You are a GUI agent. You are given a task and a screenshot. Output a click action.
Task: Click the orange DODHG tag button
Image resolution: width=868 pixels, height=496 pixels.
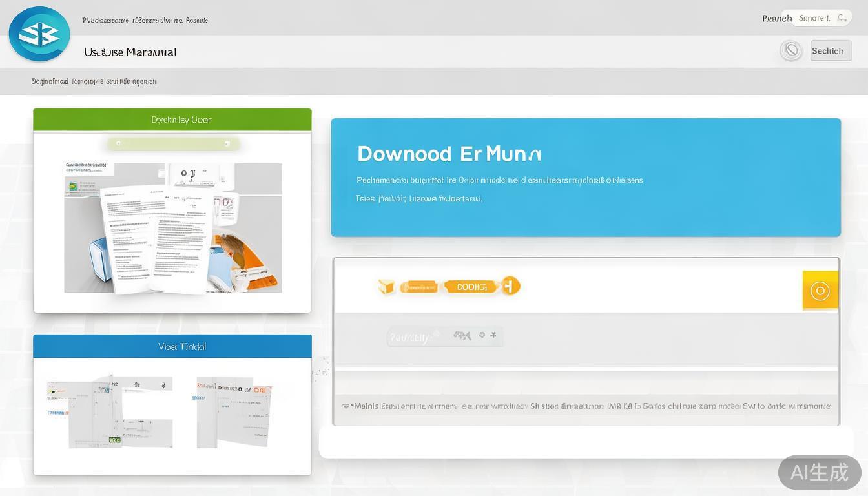[471, 287]
